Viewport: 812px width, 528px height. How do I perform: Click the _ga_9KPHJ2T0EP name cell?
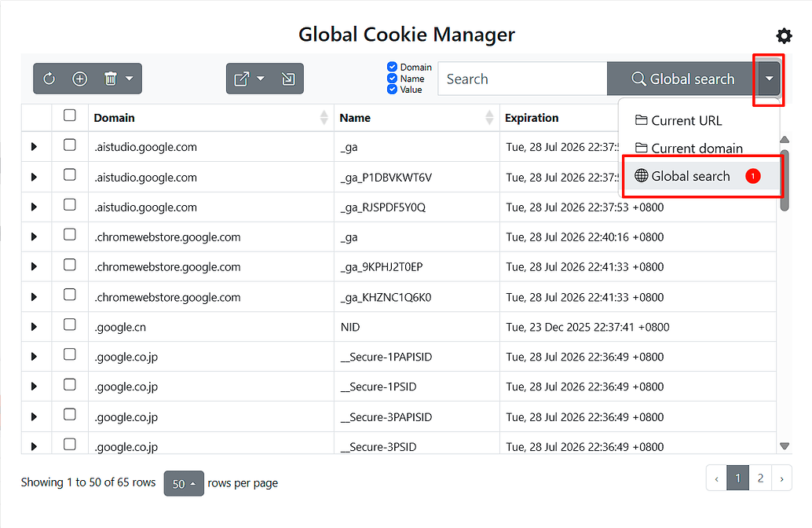click(417, 267)
